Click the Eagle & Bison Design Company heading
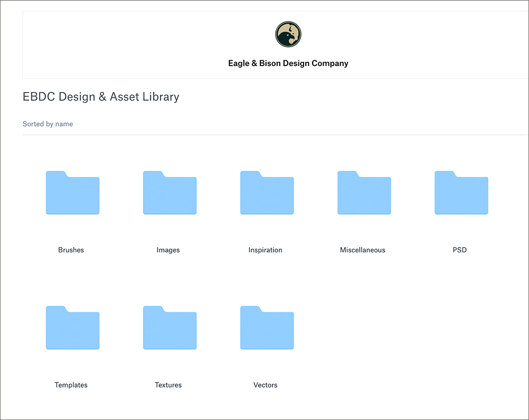This screenshot has height=420, width=529. (288, 63)
